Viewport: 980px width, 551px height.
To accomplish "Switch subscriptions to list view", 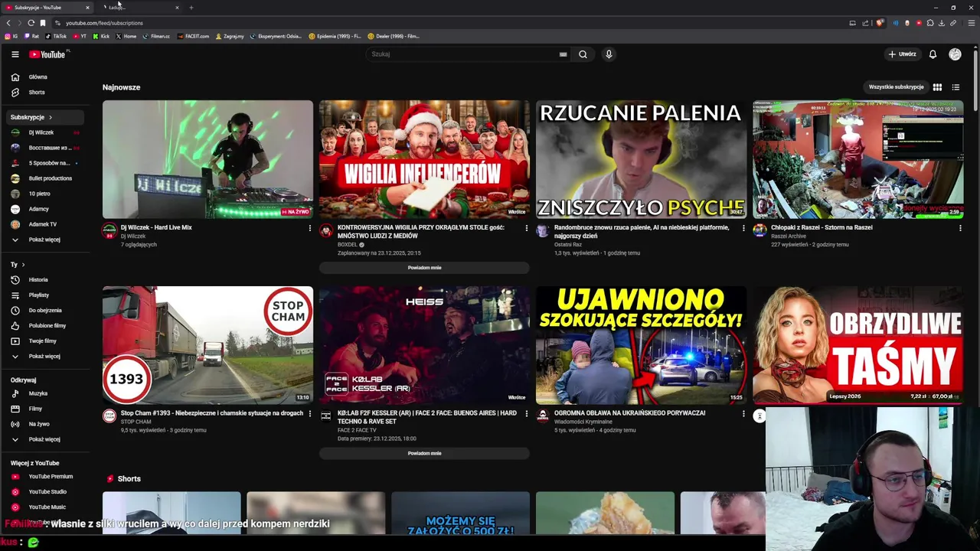I will point(955,87).
